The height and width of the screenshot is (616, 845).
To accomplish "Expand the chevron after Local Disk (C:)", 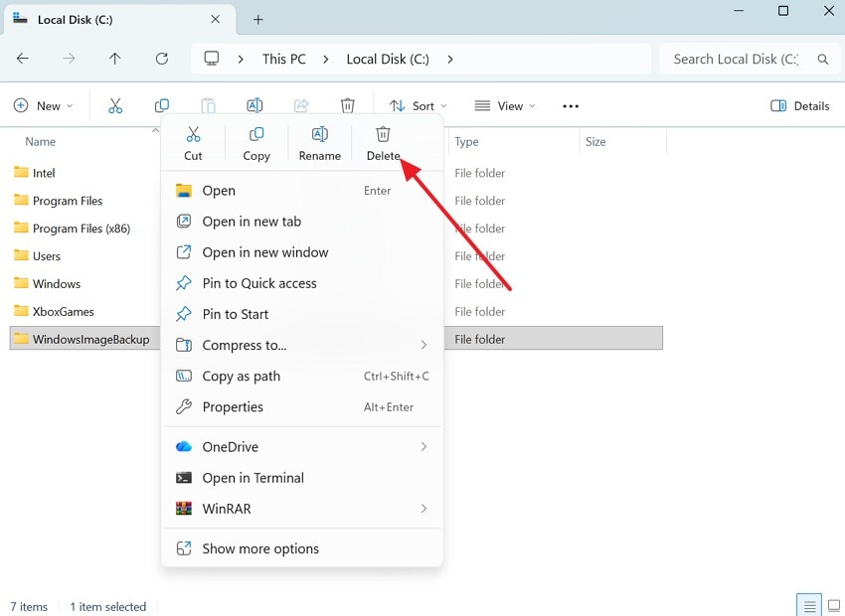I will coord(450,60).
